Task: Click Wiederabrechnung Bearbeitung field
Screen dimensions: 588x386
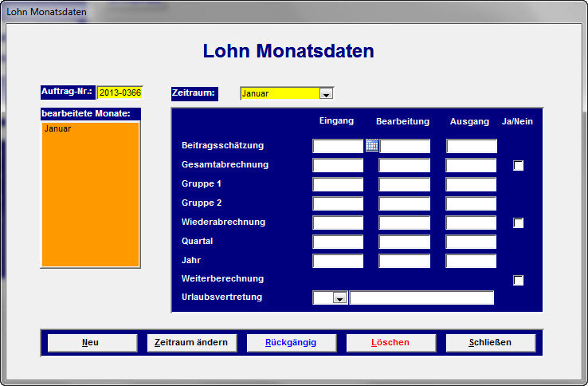Action: [404, 223]
